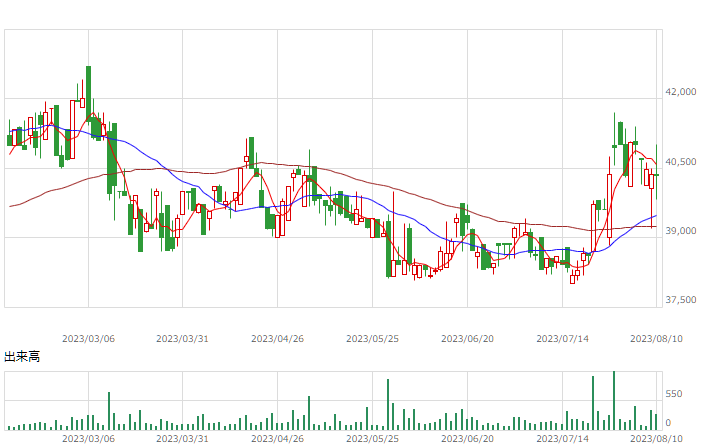Viewport: 710px width, 446px height.
Task: Click the 2023/03/31 date label under price chart
Action: point(182,339)
